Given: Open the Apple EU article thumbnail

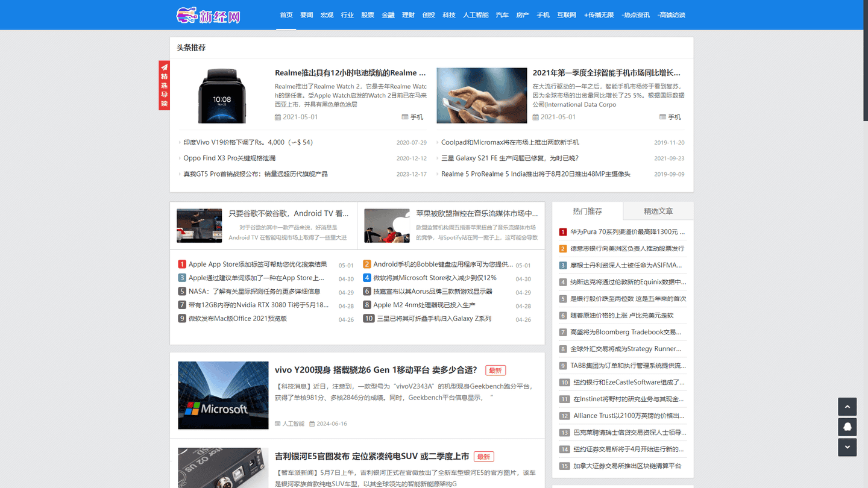Looking at the screenshot, I should [387, 226].
